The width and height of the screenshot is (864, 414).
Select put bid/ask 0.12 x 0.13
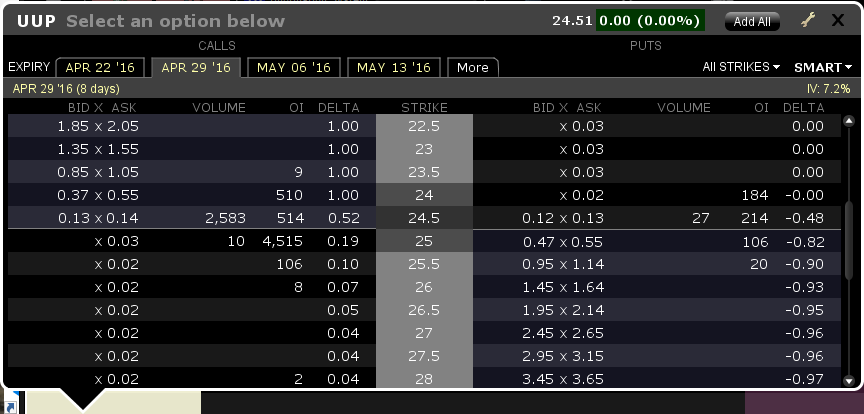coord(563,218)
